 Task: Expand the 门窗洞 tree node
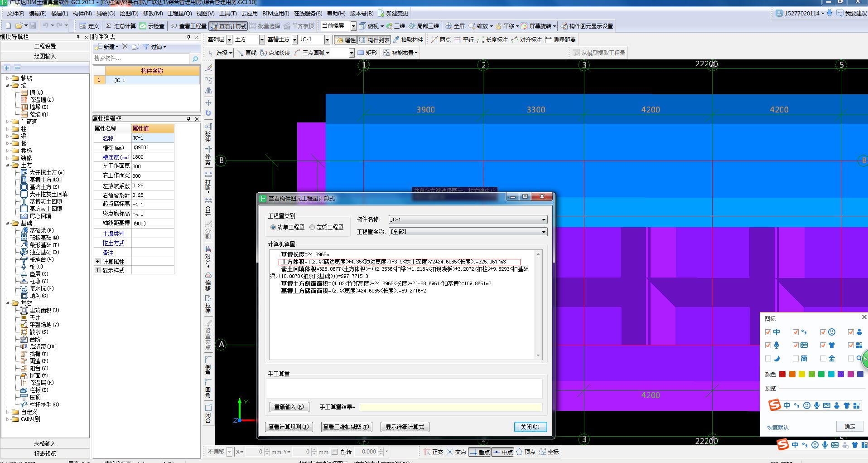8,122
